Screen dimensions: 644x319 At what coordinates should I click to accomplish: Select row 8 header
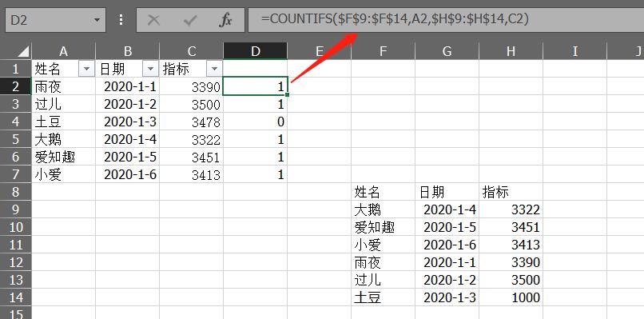pos(16,192)
